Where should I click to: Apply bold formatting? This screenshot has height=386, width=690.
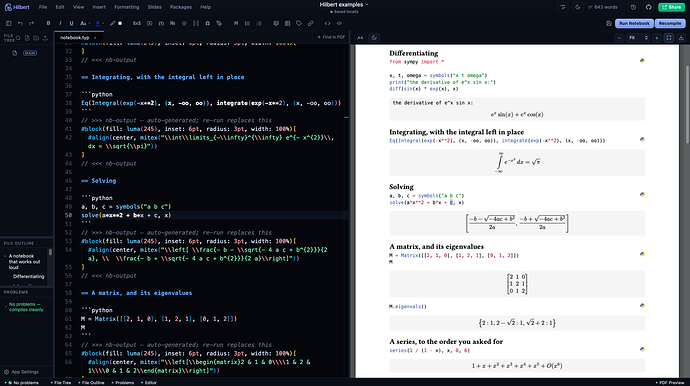(48, 23)
